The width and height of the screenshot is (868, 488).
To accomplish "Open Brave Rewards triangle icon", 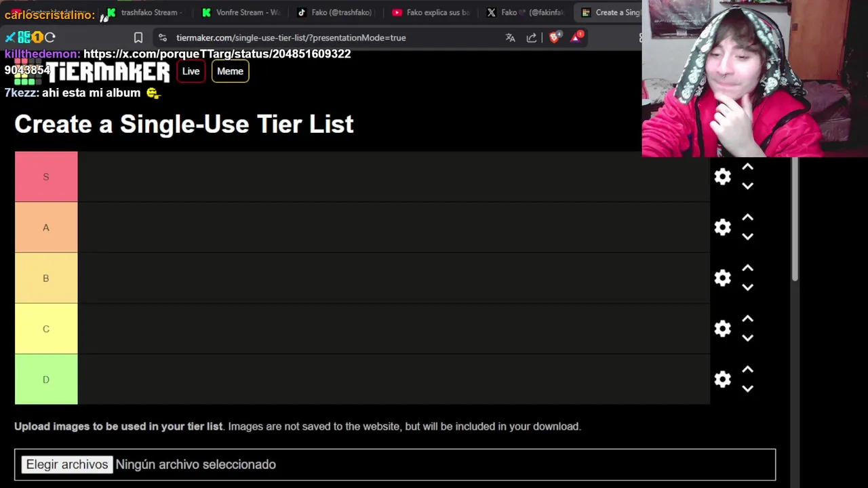I will point(576,37).
